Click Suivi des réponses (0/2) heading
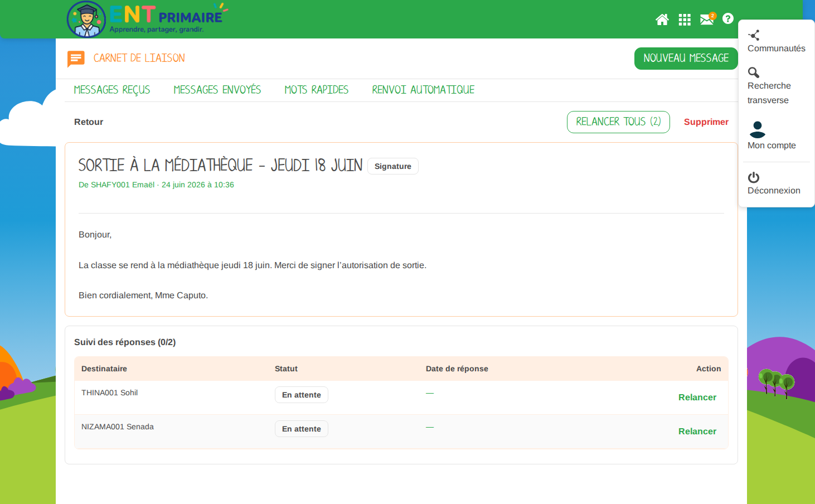Viewport: 815px width, 504px height. coord(125,342)
